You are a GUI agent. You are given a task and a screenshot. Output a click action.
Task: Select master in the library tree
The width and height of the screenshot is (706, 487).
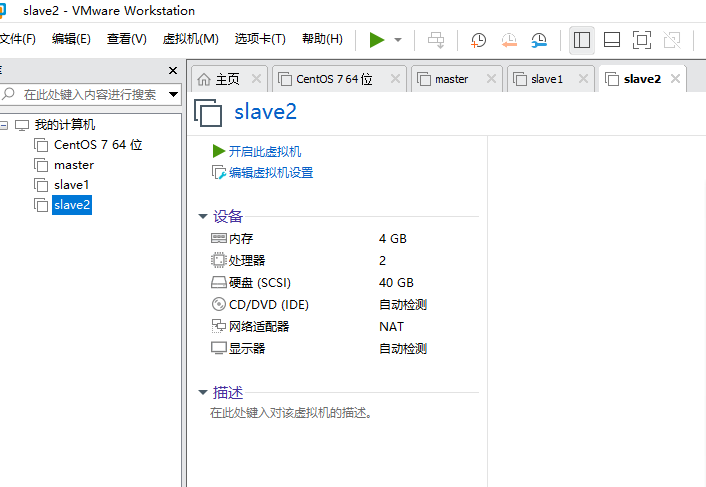click(x=74, y=165)
